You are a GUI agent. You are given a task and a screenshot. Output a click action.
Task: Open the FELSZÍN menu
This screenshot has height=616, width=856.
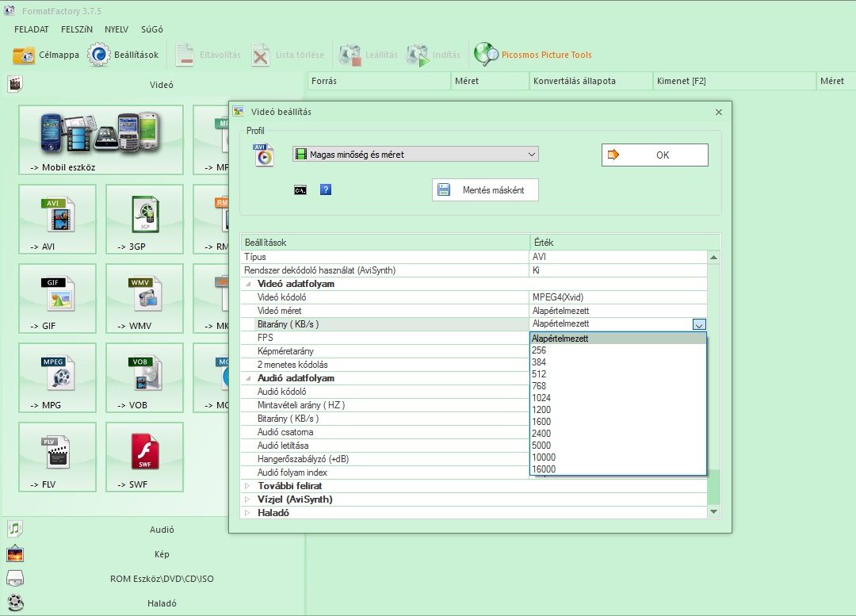click(77, 29)
